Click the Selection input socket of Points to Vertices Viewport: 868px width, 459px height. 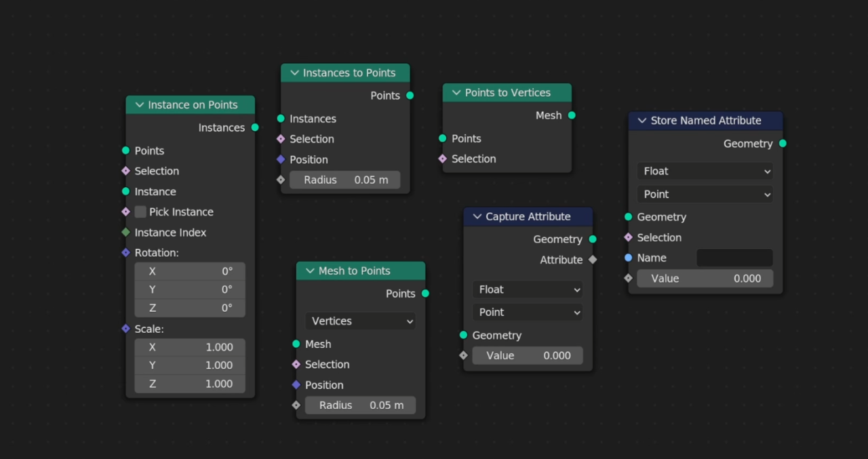click(443, 159)
